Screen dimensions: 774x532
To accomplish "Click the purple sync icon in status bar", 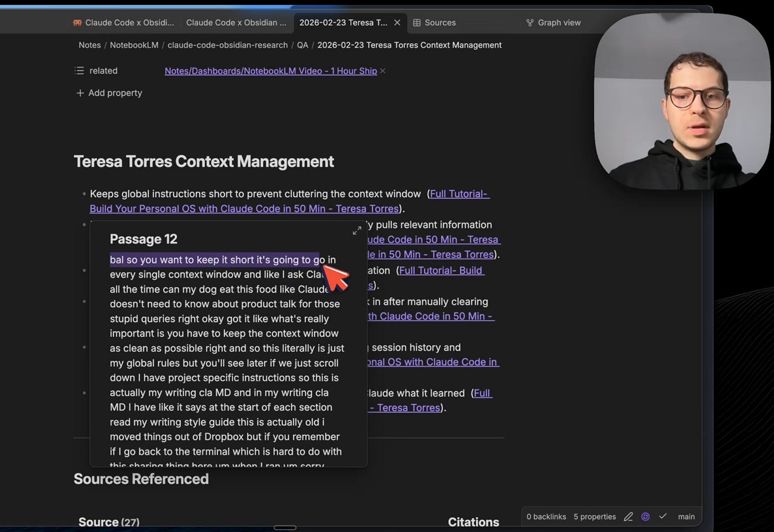I will [x=645, y=517].
